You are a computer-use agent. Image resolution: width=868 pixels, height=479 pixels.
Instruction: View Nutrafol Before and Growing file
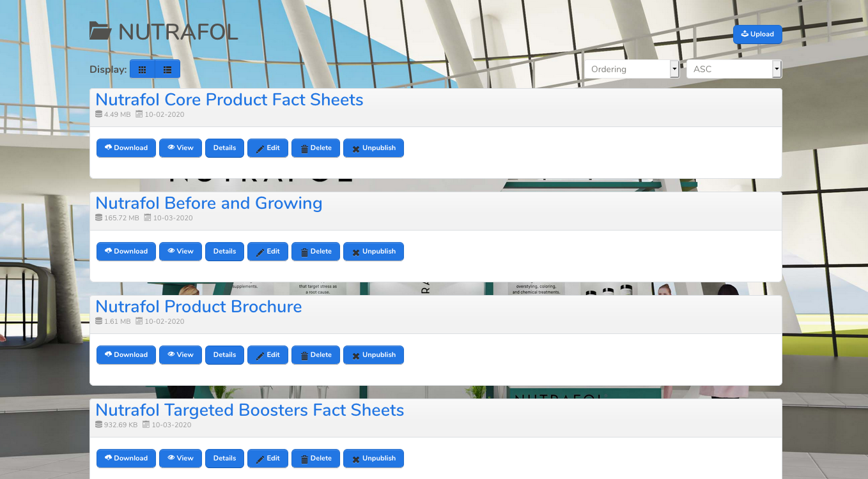(180, 252)
